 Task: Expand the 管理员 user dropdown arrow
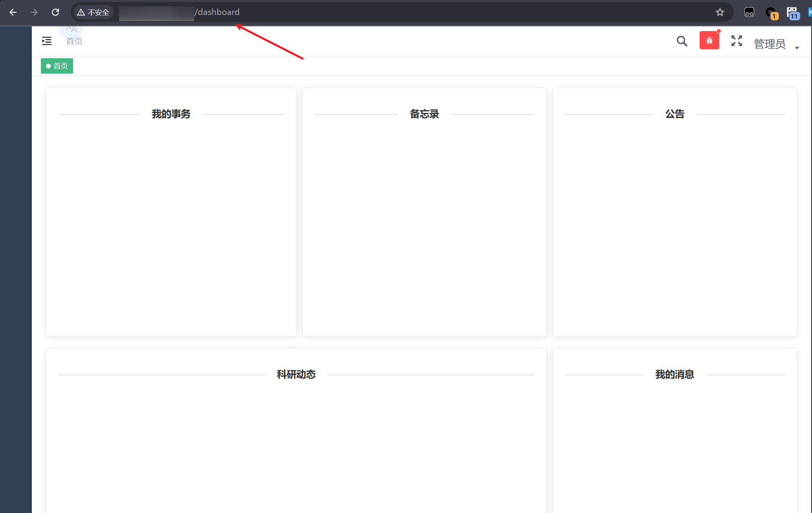pos(797,48)
